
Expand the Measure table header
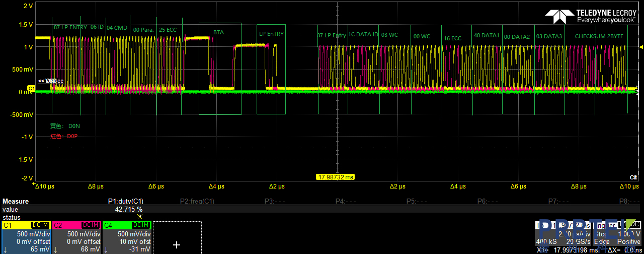click(16, 202)
